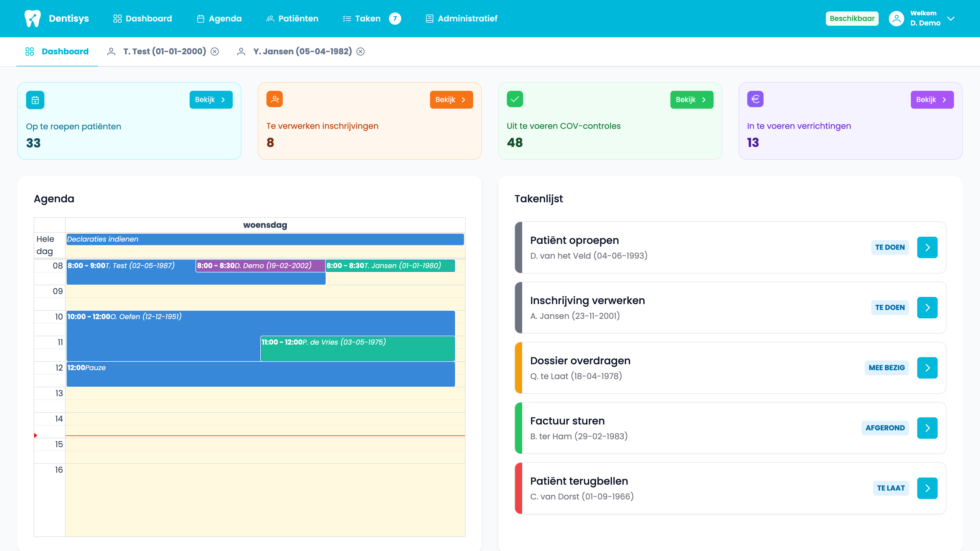Click the count 33 under Op te roepen patiënten
Image resolution: width=980 pixels, height=551 pixels.
[x=33, y=143]
